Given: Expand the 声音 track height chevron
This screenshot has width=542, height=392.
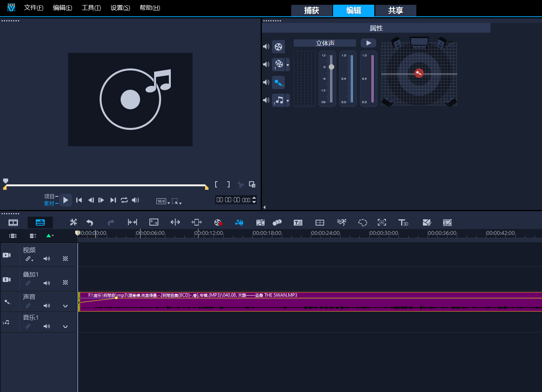Looking at the screenshot, I should [x=65, y=306].
